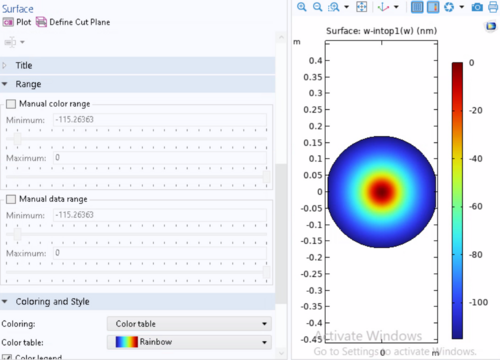Click the data range maximum slider handle
500x360 pixels.
[x=266, y=272]
